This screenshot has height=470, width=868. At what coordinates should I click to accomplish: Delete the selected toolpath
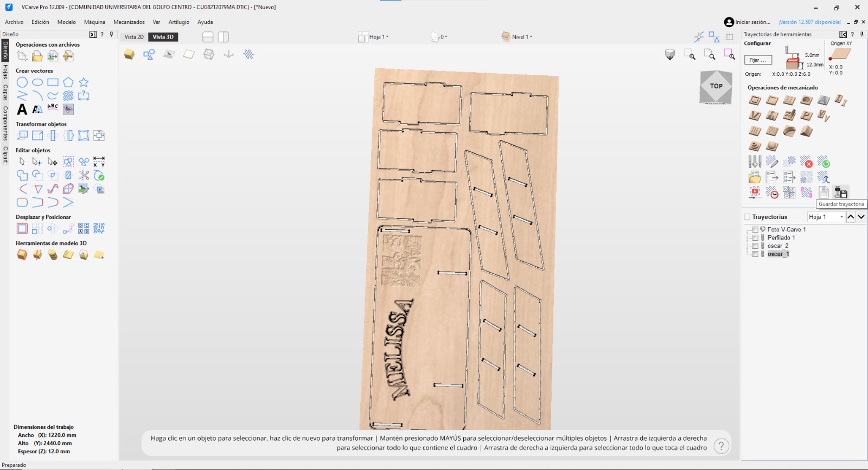[806, 162]
